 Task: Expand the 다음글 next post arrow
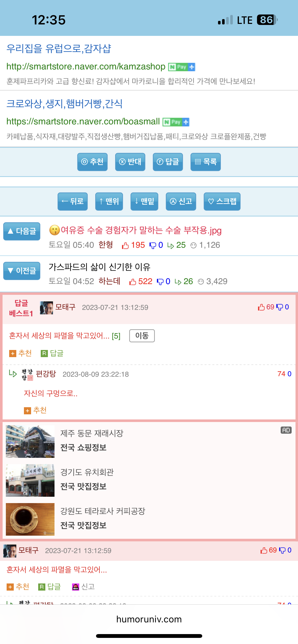point(22,231)
